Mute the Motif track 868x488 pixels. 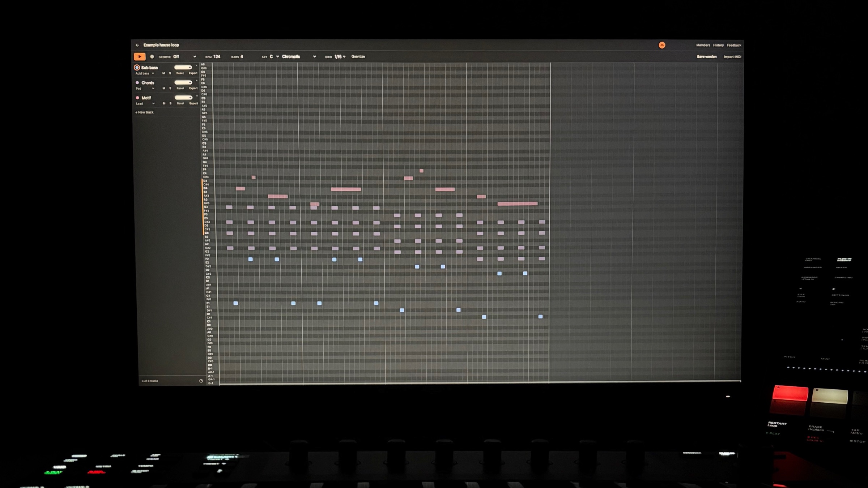coord(164,103)
